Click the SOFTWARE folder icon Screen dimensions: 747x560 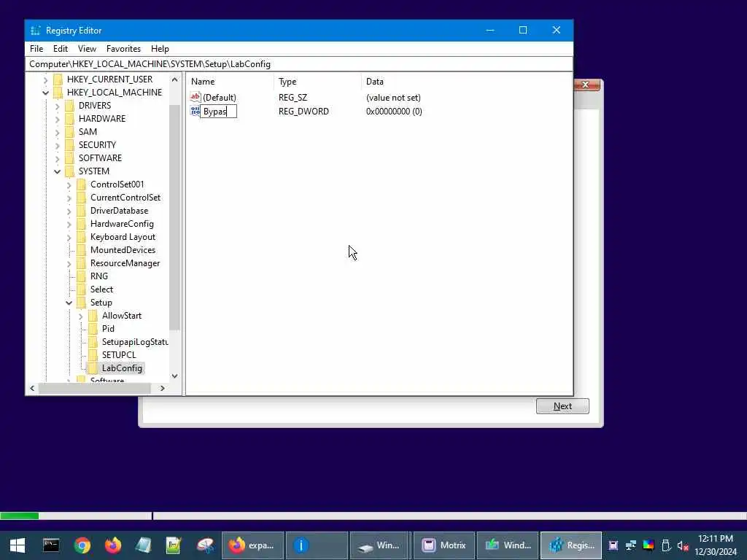pyautogui.click(x=70, y=158)
